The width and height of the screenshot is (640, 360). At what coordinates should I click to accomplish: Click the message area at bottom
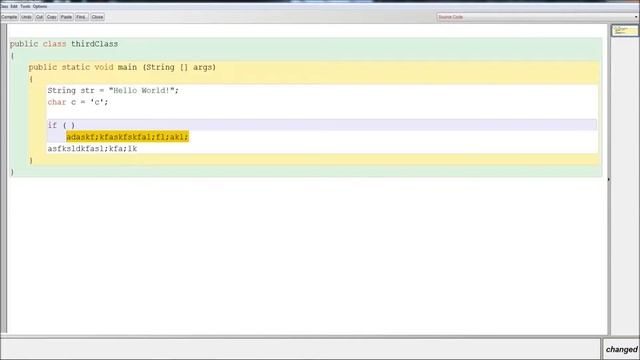coord(300,349)
